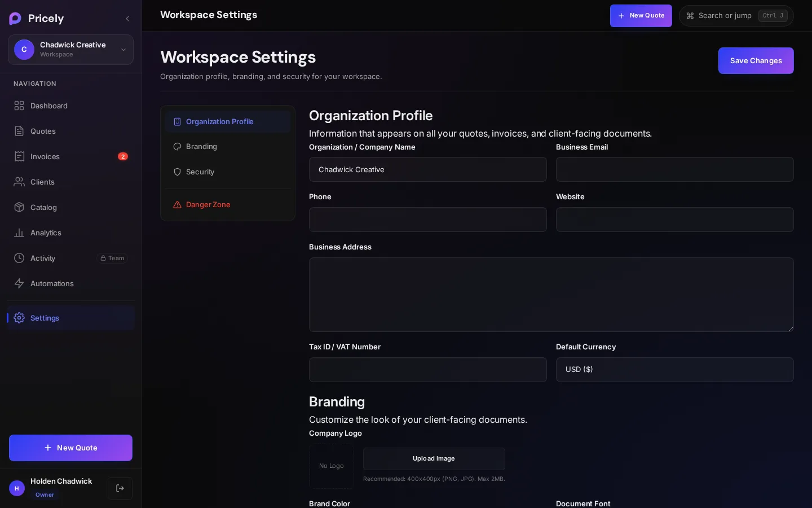Click the H user avatar for Holden Chadwick
Screen dimensions: 812x508
(x=17, y=488)
